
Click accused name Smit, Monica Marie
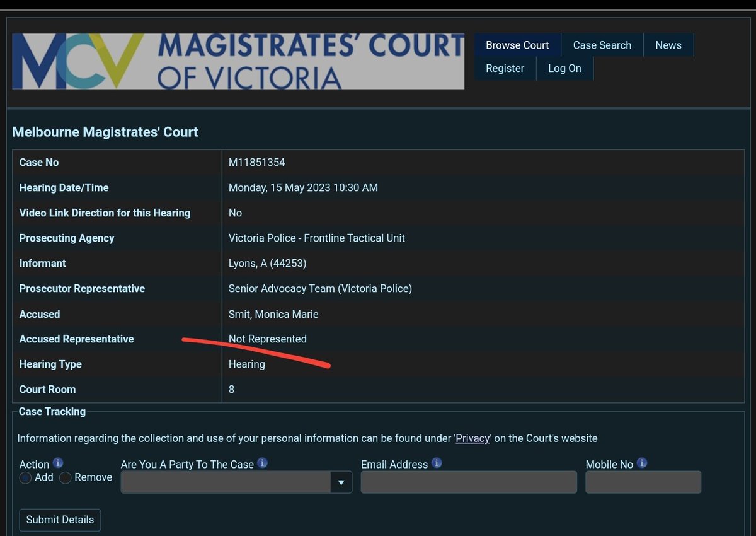click(273, 313)
